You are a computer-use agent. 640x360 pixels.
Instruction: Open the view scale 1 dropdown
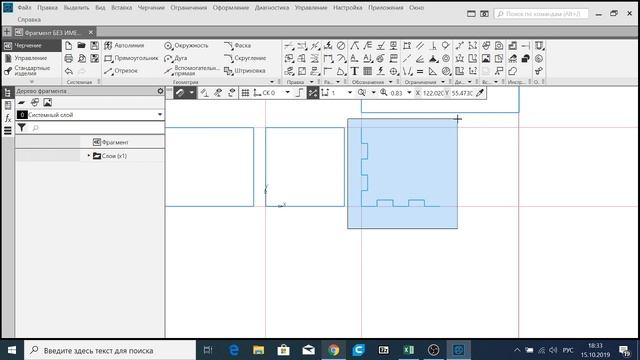(x=349, y=93)
